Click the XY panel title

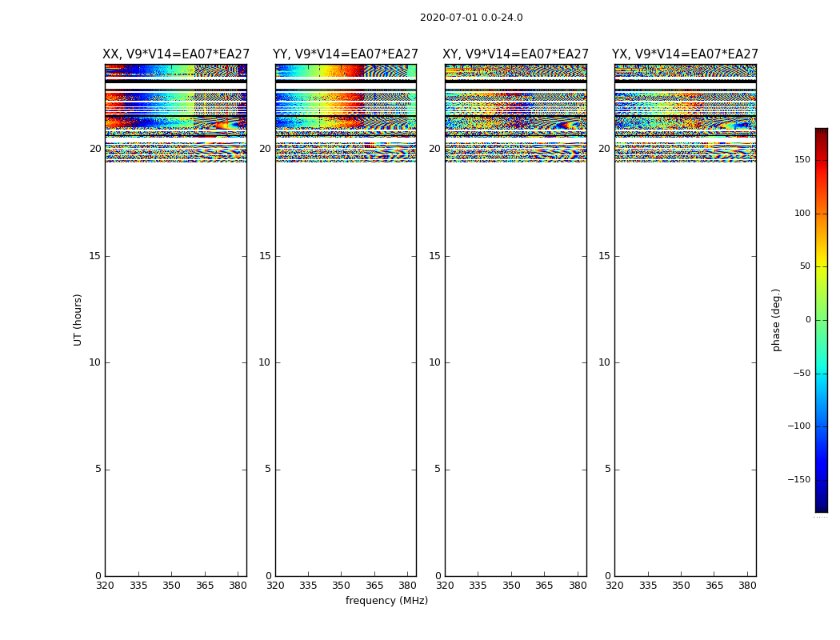click(x=516, y=54)
